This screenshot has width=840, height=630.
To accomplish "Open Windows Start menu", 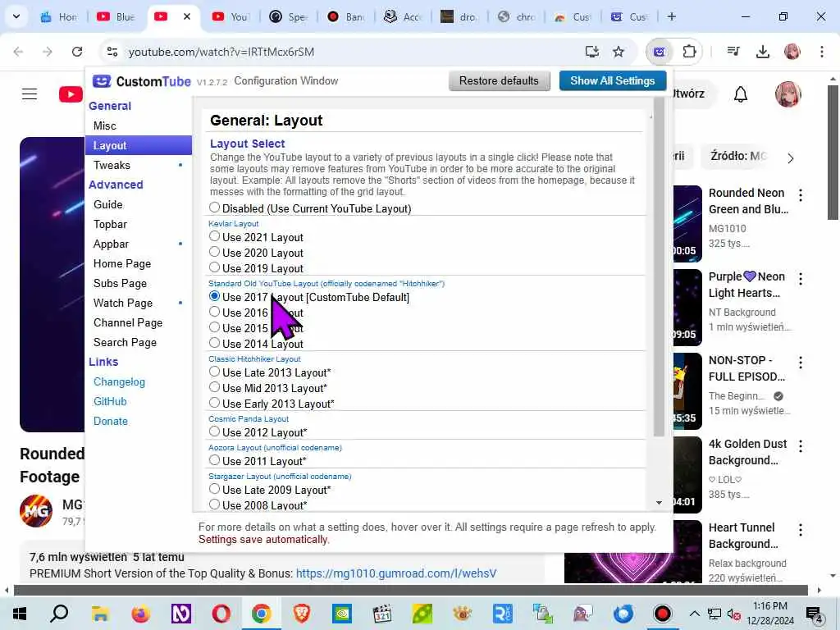I will coord(20,614).
